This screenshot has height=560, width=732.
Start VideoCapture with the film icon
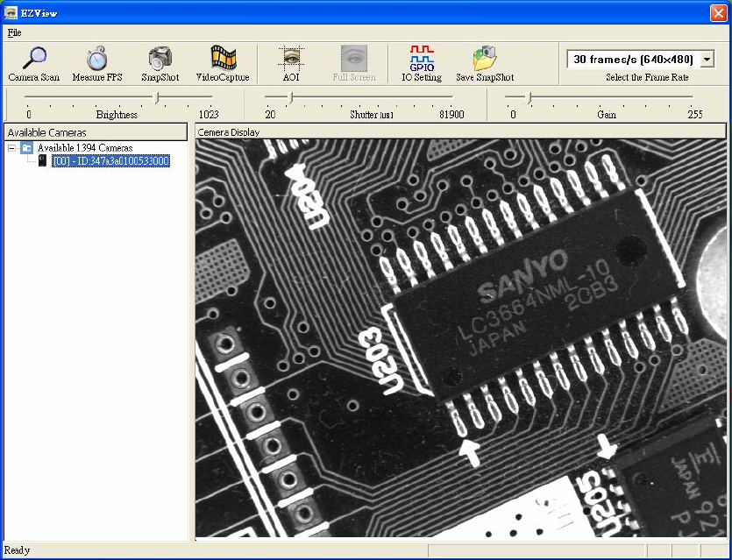(223, 59)
